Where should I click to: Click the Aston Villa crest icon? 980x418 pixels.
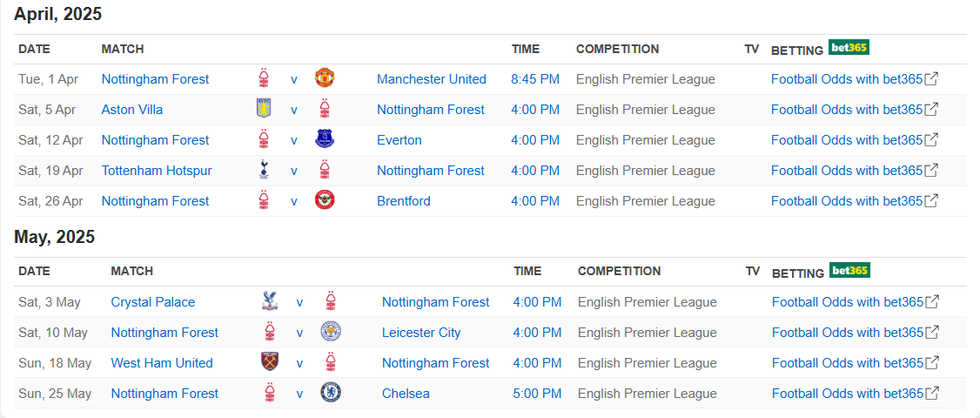[x=264, y=109]
